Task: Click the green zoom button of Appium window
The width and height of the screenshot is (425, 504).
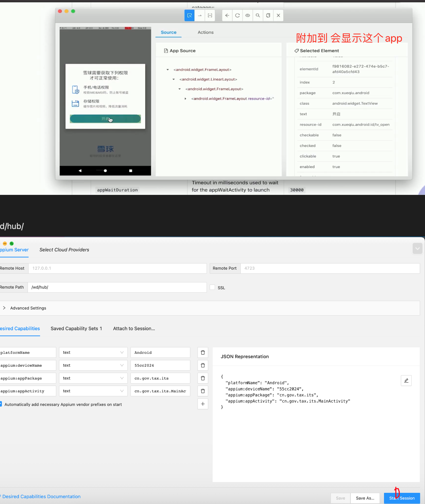Action: tap(11, 244)
